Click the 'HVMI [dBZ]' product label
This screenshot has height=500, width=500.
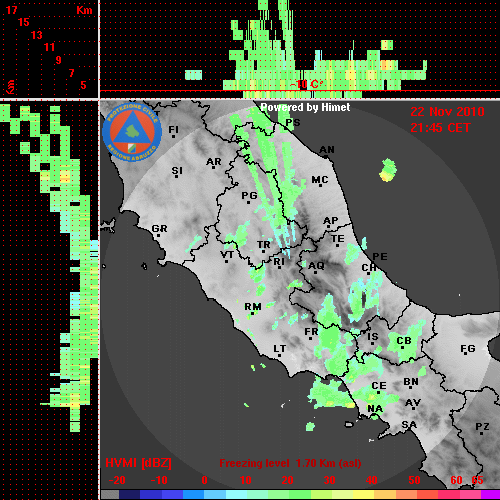138,463
